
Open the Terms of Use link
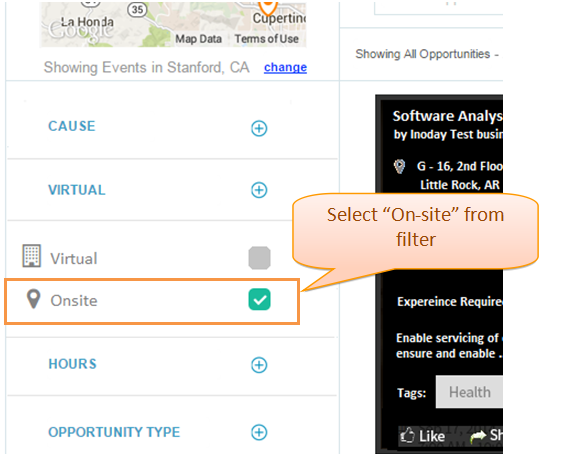(x=267, y=38)
